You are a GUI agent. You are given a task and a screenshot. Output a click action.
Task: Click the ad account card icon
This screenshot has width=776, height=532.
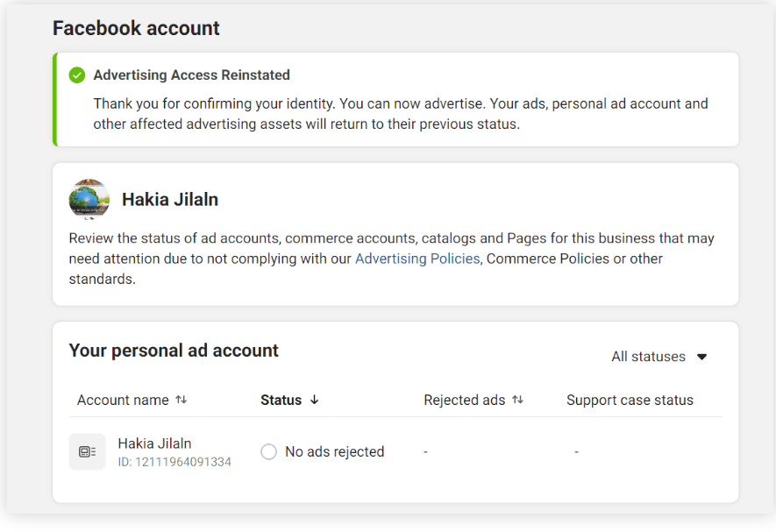click(87, 451)
